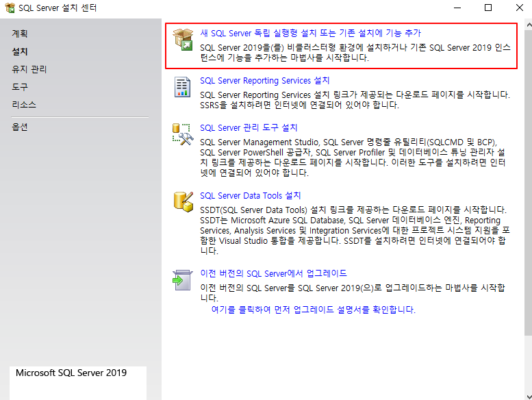Click description about upgrading to SQL Server 2019

tap(353, 292)
